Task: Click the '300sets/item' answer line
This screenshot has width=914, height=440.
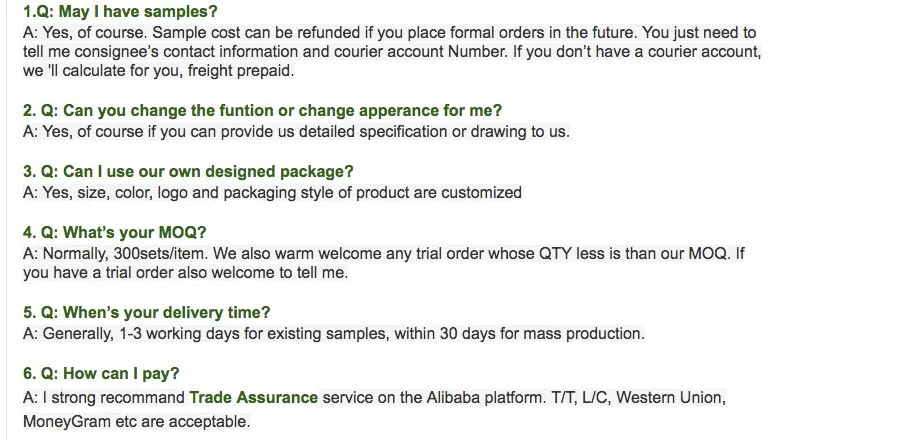Action: coord(384,254)
